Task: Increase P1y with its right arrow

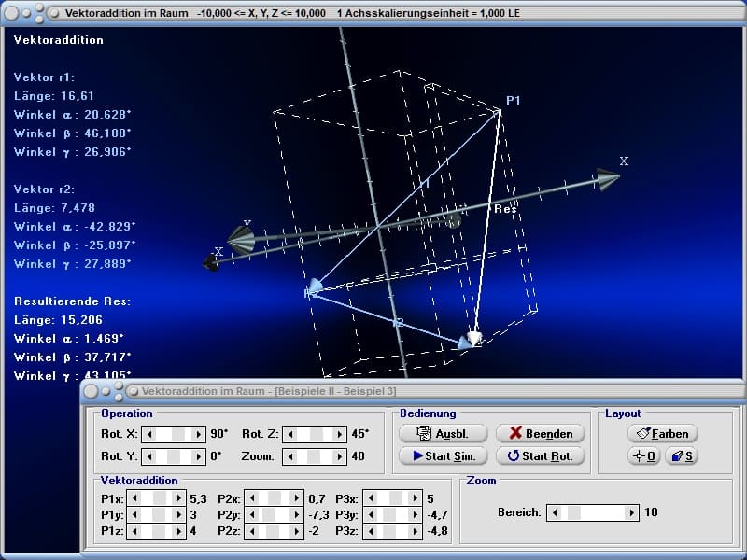Action: pos(178,514)
